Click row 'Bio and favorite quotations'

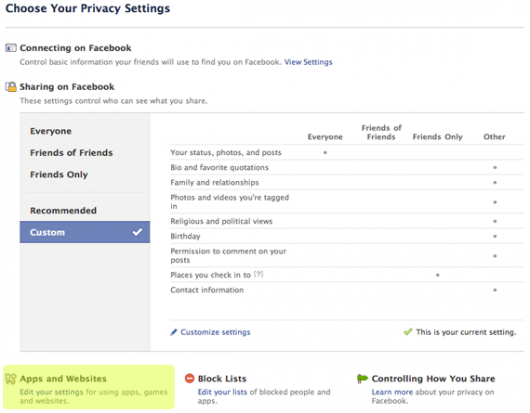click(x=347, y=167)
